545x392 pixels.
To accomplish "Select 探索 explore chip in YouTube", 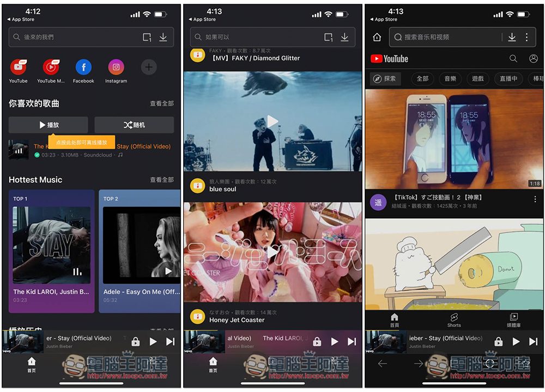I will coord(385,79).
